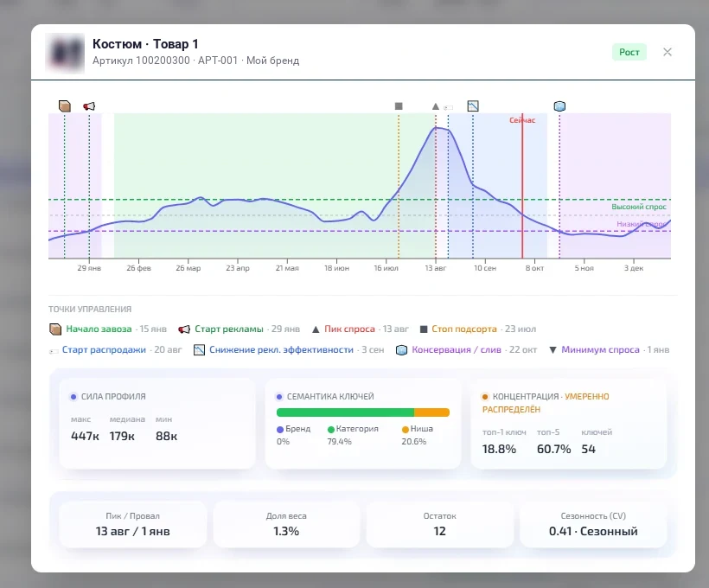Click the down-triangle Минимум спроса legend icon
The image size is (709, 588).
point(553,350)
